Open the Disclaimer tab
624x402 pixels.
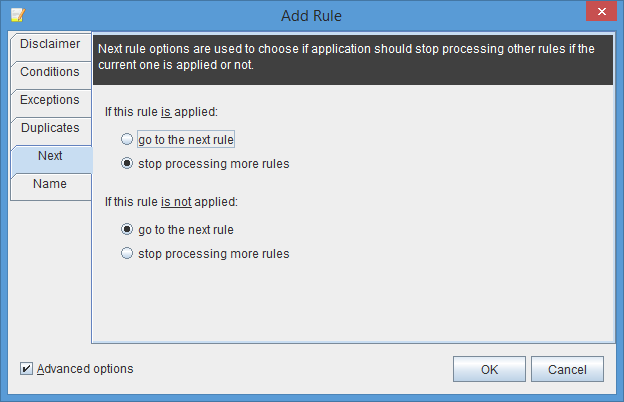click(50, 44)
